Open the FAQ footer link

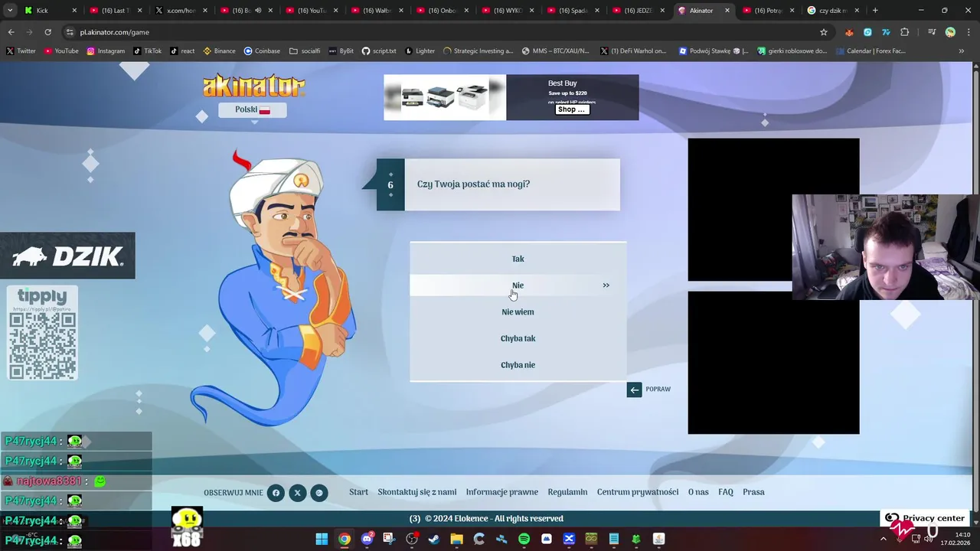click(x=726, y=492)
